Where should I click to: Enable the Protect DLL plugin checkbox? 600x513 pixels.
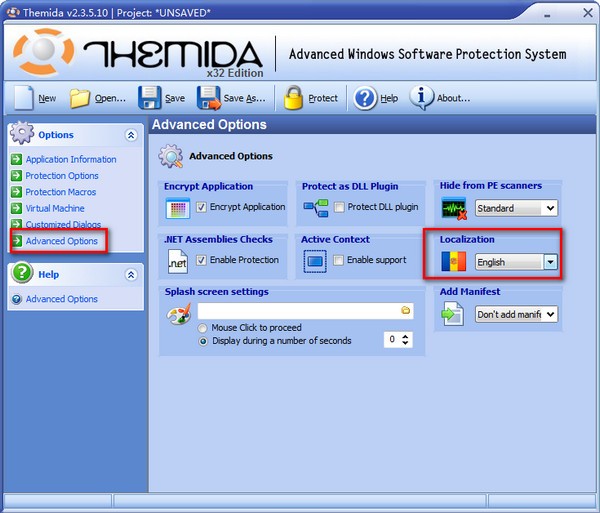tap(340, 207)
